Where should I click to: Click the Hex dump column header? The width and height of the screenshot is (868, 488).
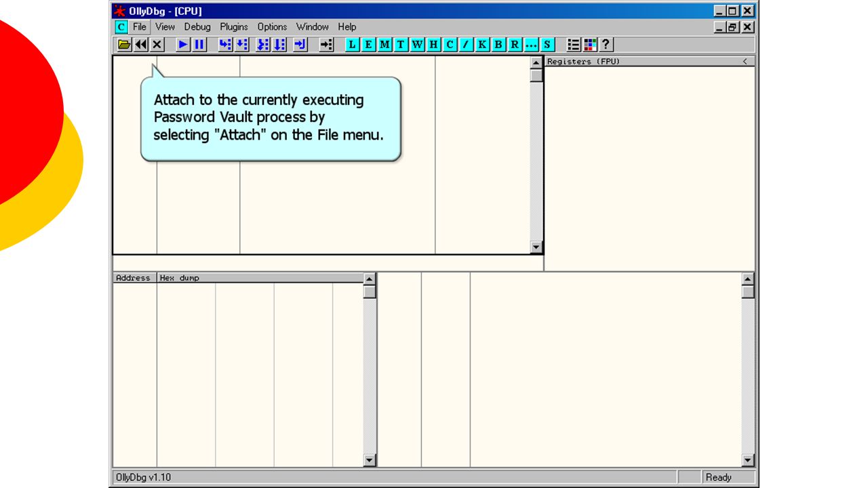260,278
